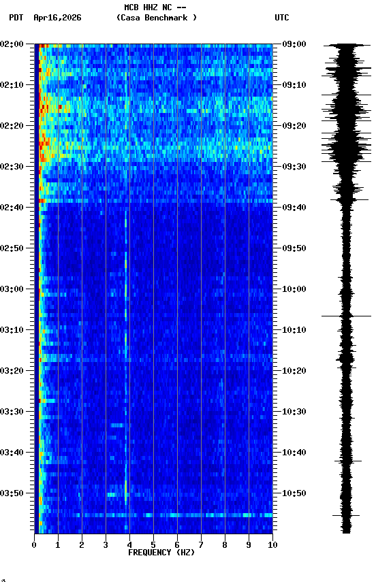376x588 pixels.
Task: Click the 03:20 PDT time label
Action: (x=12, y=371)
